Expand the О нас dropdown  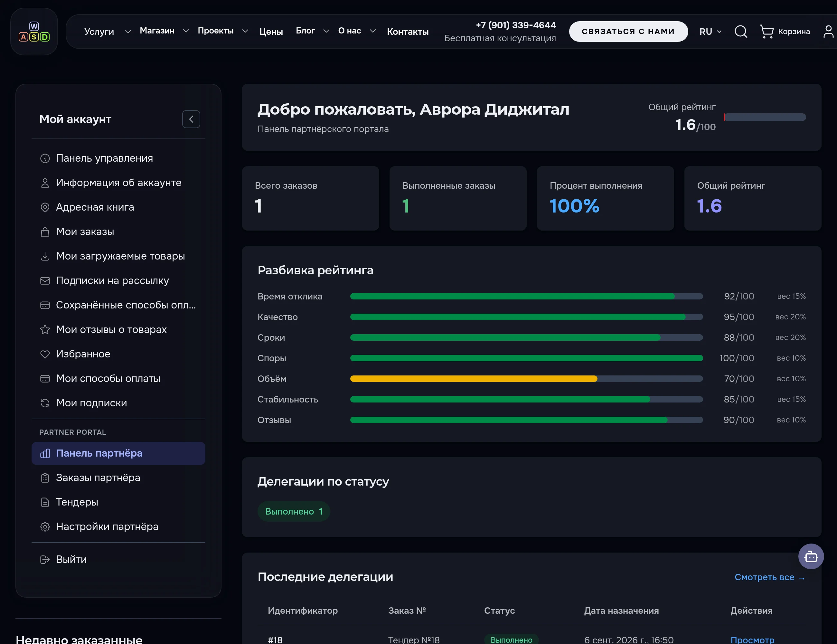372,31
